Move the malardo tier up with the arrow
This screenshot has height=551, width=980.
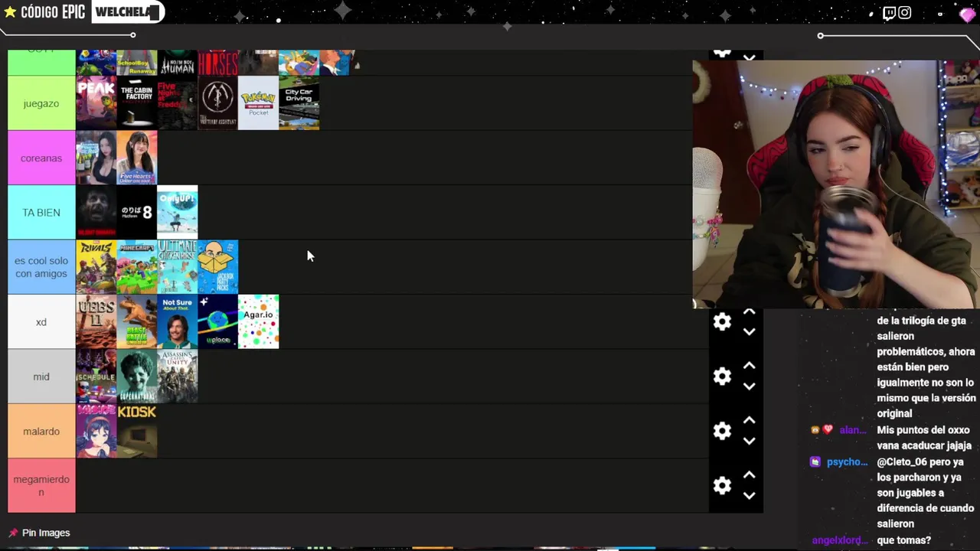point(749,421)
